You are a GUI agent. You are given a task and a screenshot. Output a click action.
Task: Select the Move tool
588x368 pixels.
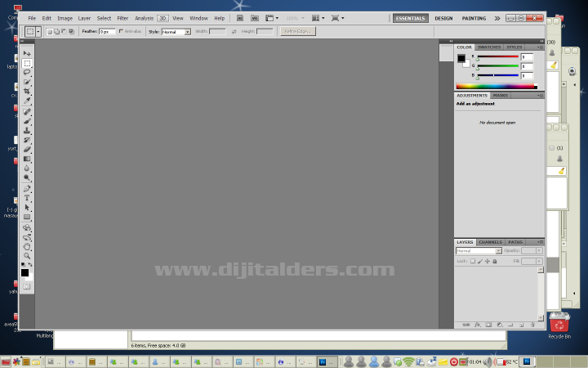pos(27,54)
